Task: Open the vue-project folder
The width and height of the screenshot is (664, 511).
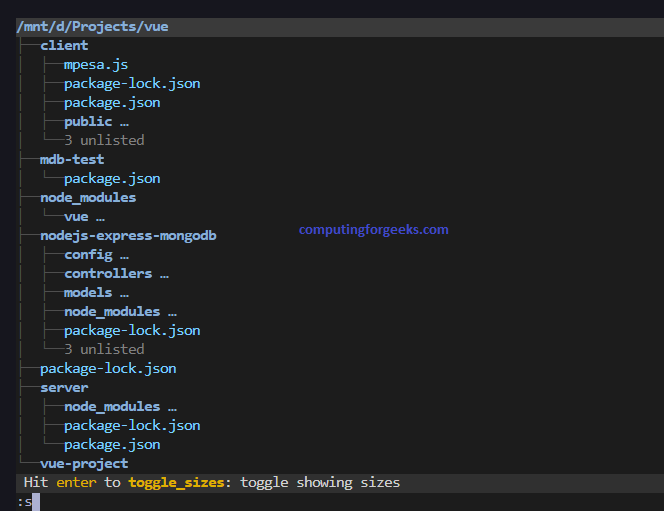Action: [84, 463]
